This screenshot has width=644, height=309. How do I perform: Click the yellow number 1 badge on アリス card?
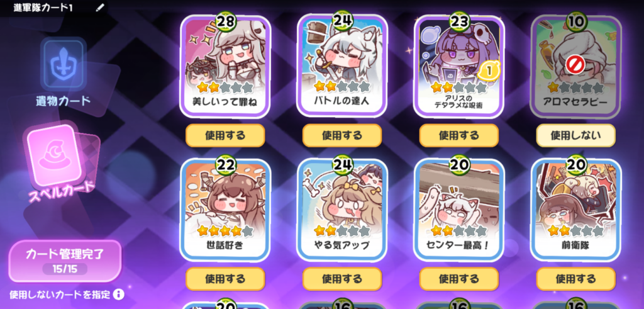coord(490,70)
